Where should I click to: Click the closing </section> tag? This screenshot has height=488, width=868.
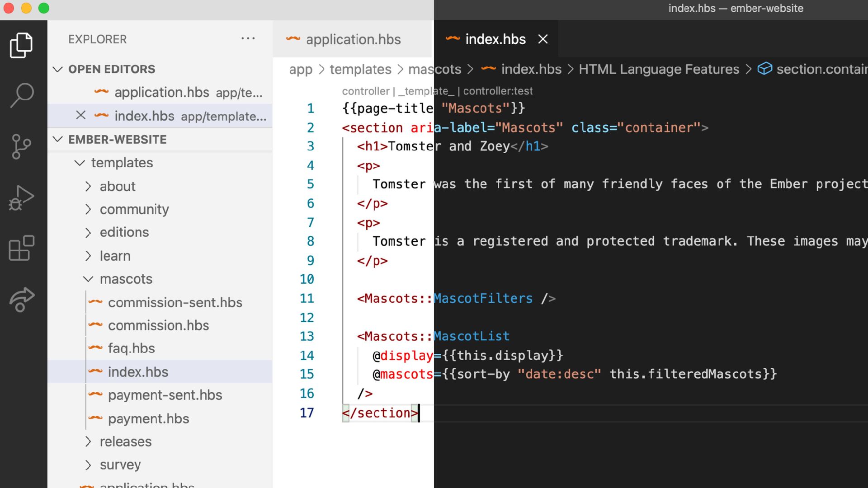[380, 413]
